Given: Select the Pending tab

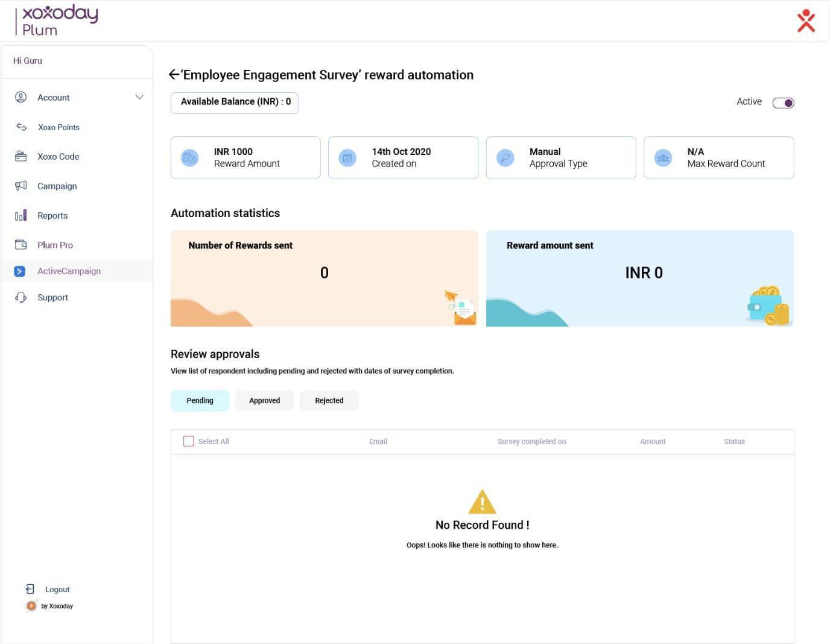Looking at the screenshot, I should (x=200, y=400).
